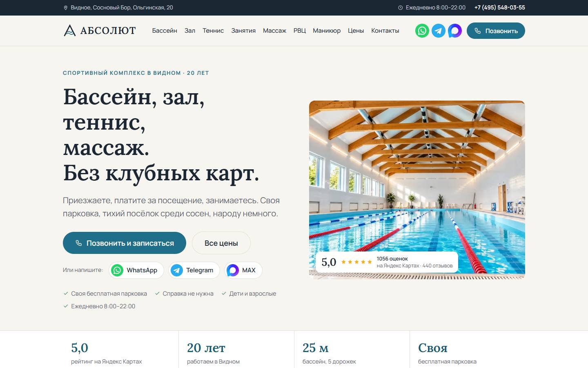Viewport: 588px width, 368px height.
Task: Open WhatsApp via the green header icon
Action: coord(422,31)
